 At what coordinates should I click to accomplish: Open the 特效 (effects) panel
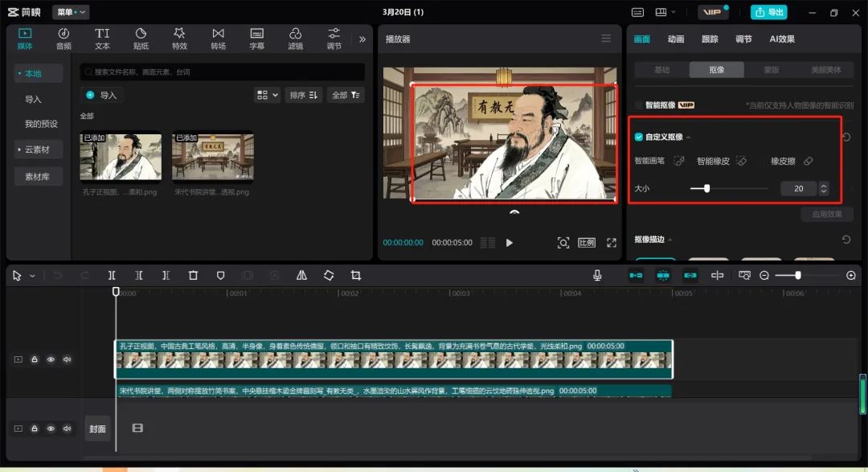pyautogui.click(x=179, y=39)
